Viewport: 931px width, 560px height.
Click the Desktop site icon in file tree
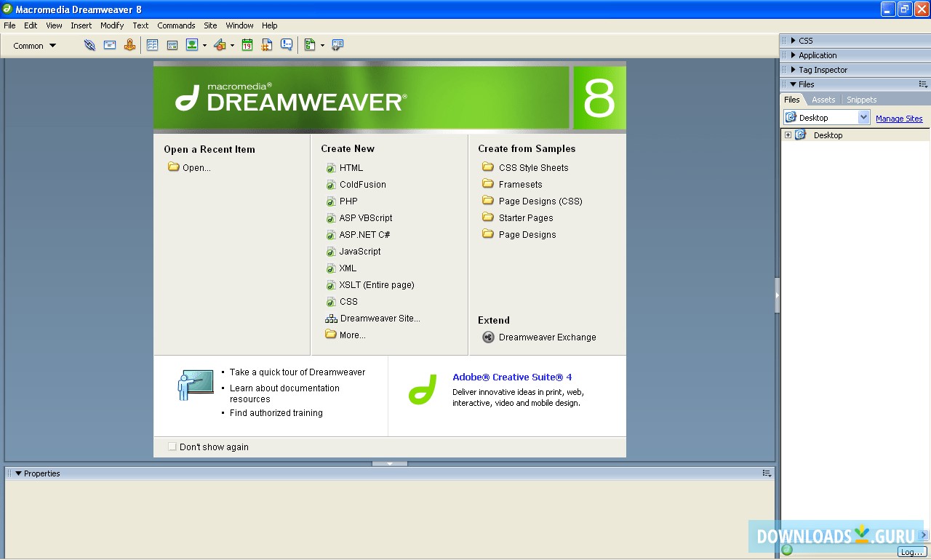click(x=801, y=135)
